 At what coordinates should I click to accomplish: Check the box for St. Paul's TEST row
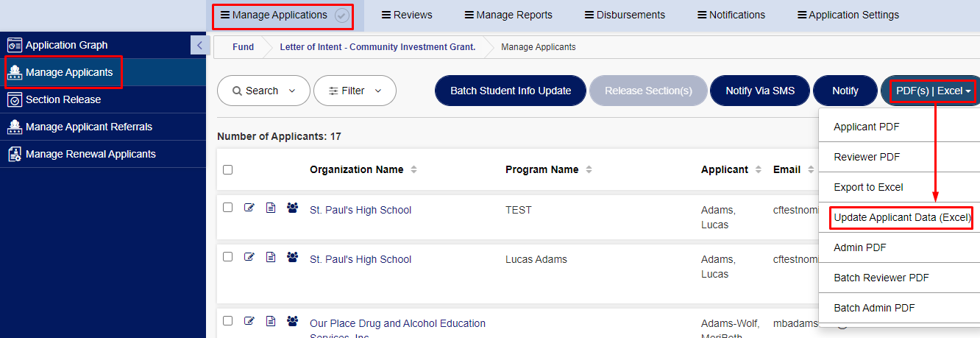click(228, 208)
